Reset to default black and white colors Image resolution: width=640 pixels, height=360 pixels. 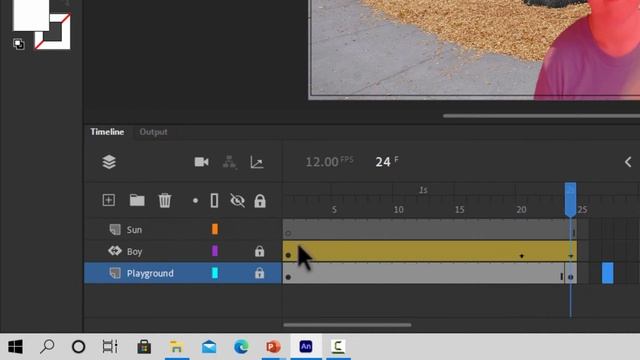pos(18,44)
